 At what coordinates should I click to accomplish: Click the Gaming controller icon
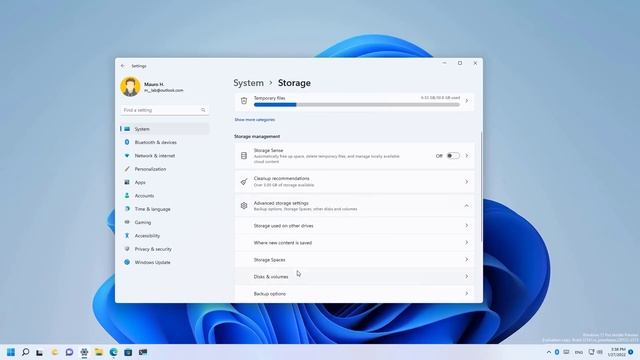click(x=127, y=222)
